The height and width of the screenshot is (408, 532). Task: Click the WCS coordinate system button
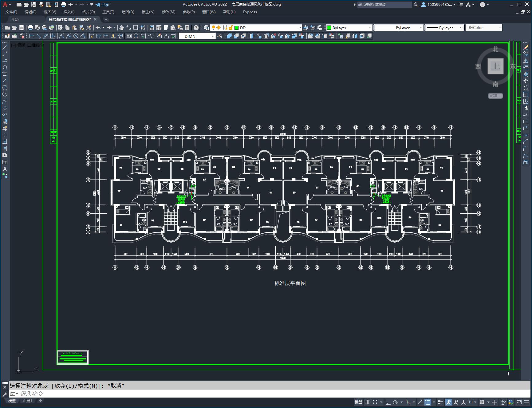495,96
